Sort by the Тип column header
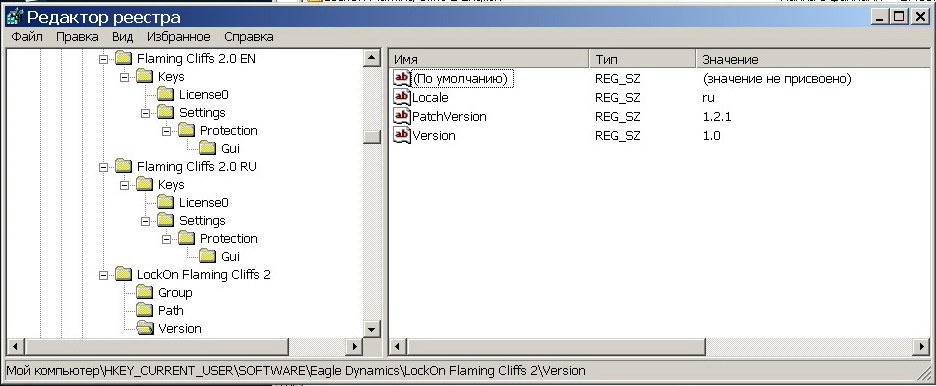The height and width of the screenshot is (386, 936). [x=642, y=59]
